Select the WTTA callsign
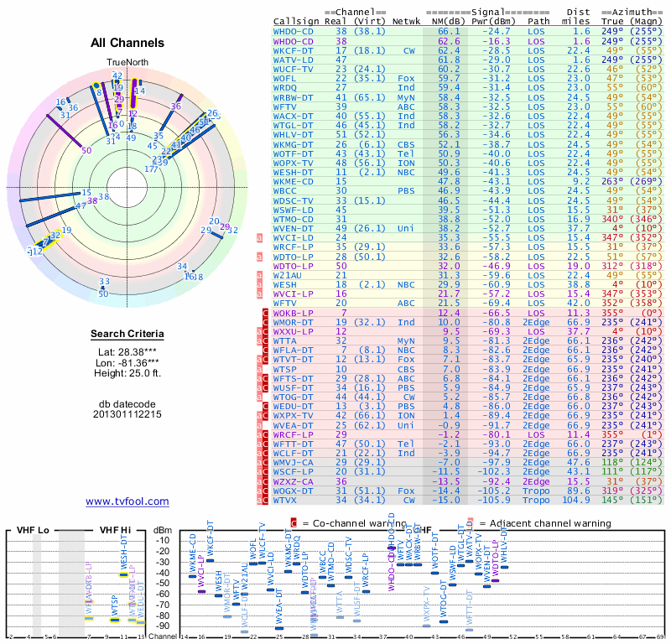This screenshot has width=671, height=644. pyautogui.click(x=284, y=341)
